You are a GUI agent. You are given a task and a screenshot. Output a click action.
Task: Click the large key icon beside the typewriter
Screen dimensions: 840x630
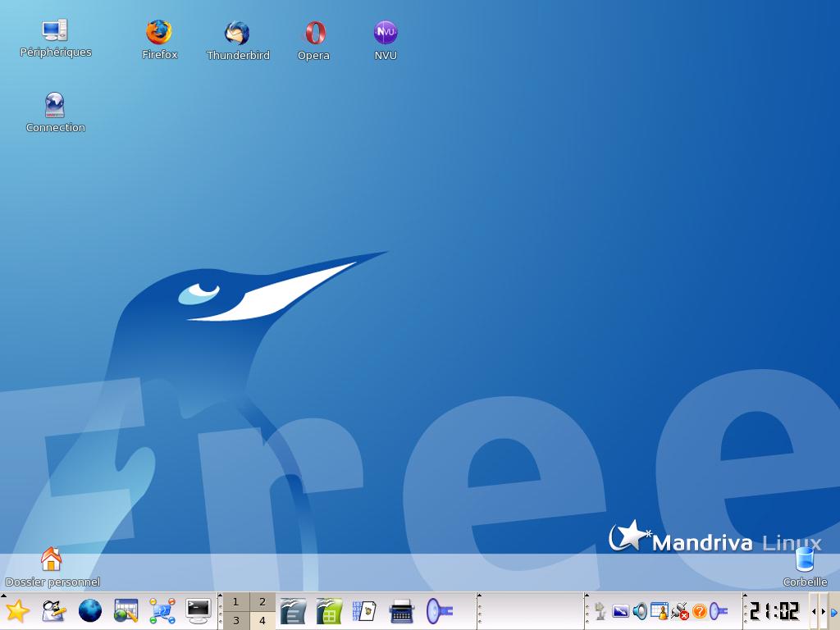(440, 611)
